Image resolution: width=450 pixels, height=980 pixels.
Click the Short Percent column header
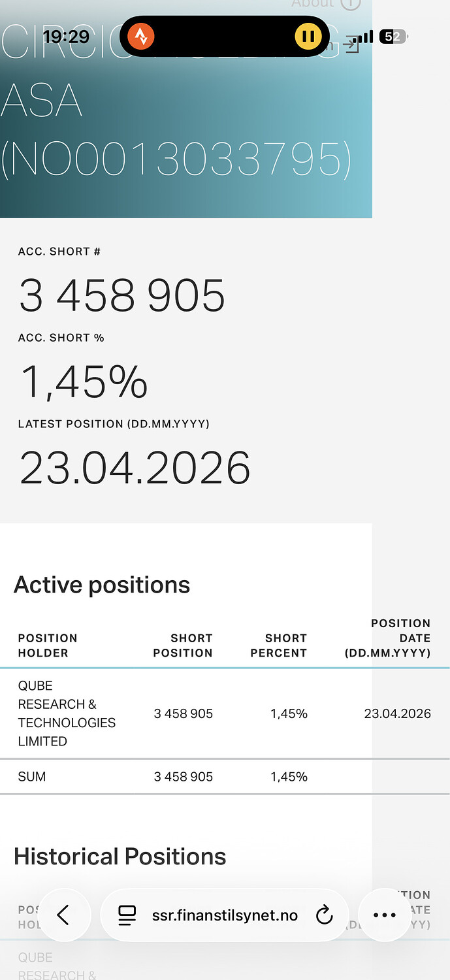[x=279, y=645]
